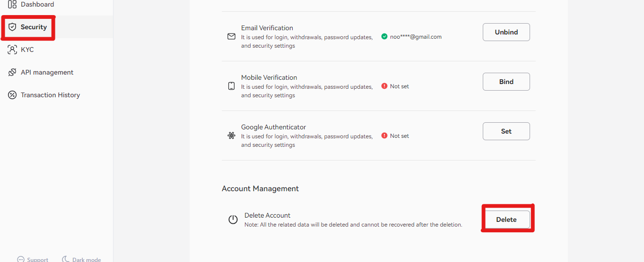Click the Email Verification envelope icon
Viewport: 644px width, 262px height.
pos(231,36)
